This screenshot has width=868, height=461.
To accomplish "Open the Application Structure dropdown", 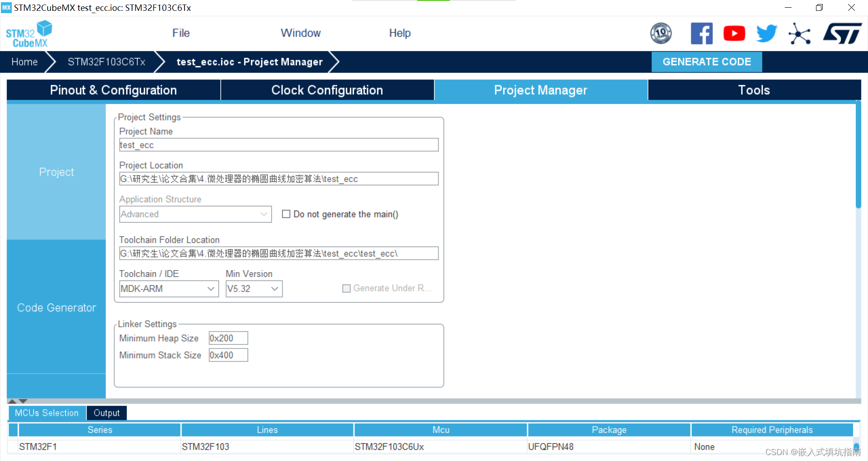I will (264, 214).
